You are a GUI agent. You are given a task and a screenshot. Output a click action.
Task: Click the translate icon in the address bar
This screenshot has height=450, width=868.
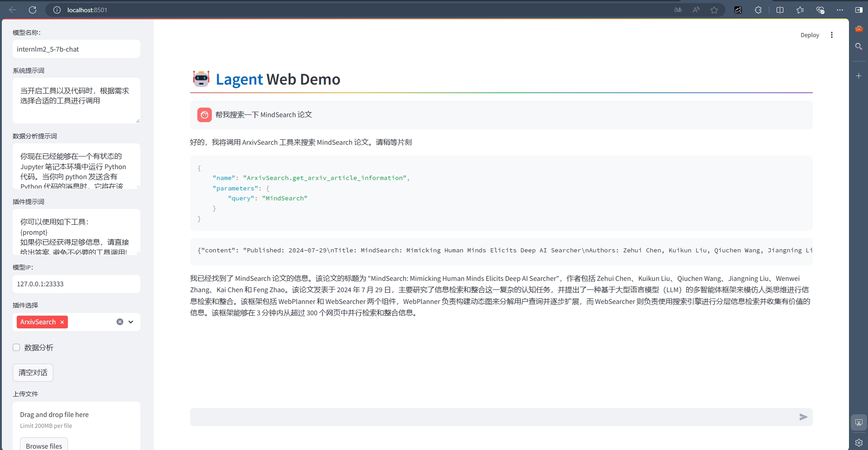(677, 9)
